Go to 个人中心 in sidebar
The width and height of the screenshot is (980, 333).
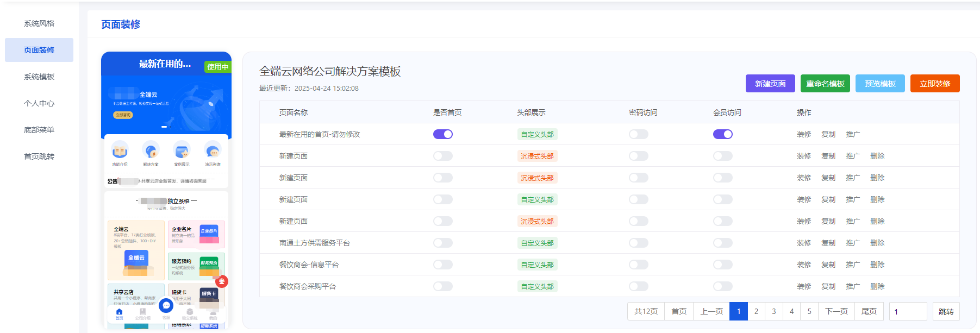pyautogui.click(x=39, y=103)
